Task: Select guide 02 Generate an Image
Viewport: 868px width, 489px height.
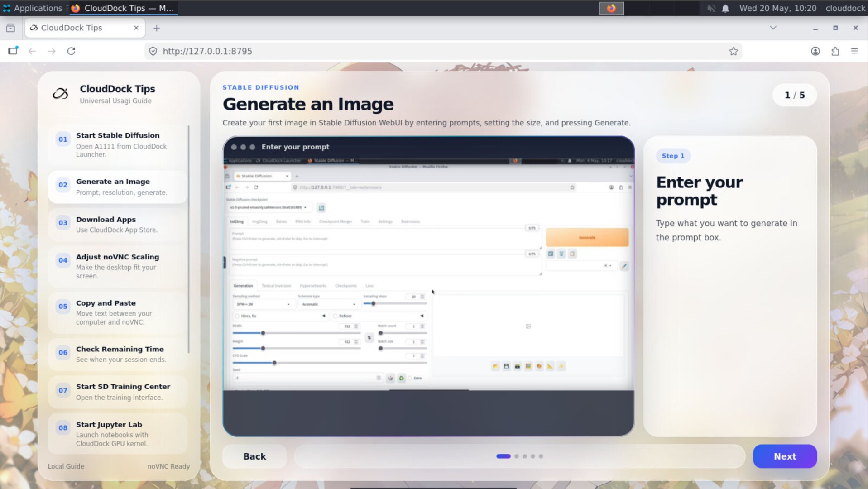Action: click(117, 187)
